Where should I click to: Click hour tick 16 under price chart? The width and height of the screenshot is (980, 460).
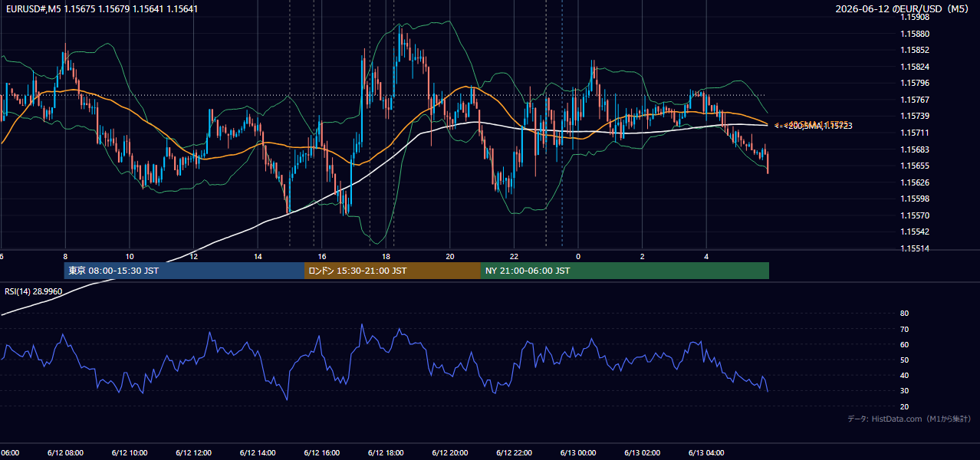322,257
